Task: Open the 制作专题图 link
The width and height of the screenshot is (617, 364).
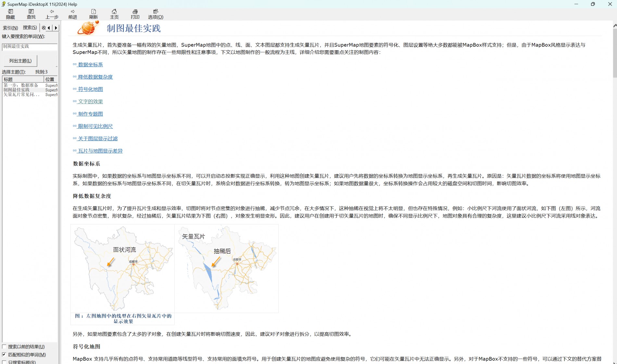Action: 90,114
